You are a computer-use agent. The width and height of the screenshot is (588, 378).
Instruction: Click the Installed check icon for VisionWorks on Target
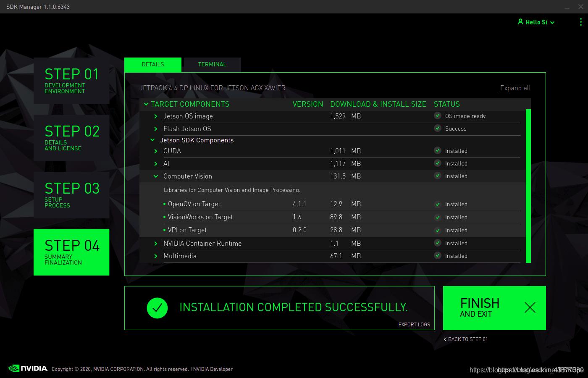click(438, 217)
